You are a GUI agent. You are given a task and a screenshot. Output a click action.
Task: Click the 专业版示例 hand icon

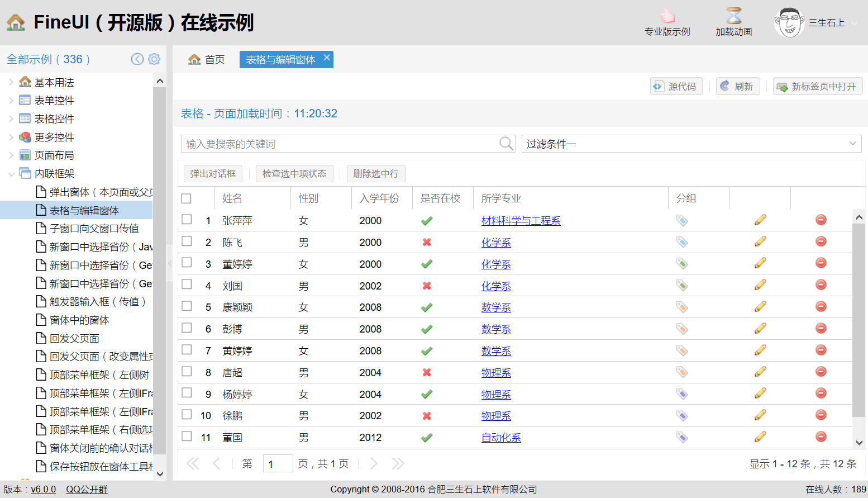tap(667, 16)
